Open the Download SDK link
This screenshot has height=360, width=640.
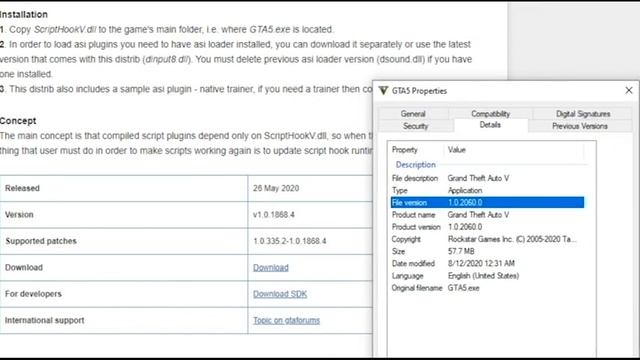280,294
